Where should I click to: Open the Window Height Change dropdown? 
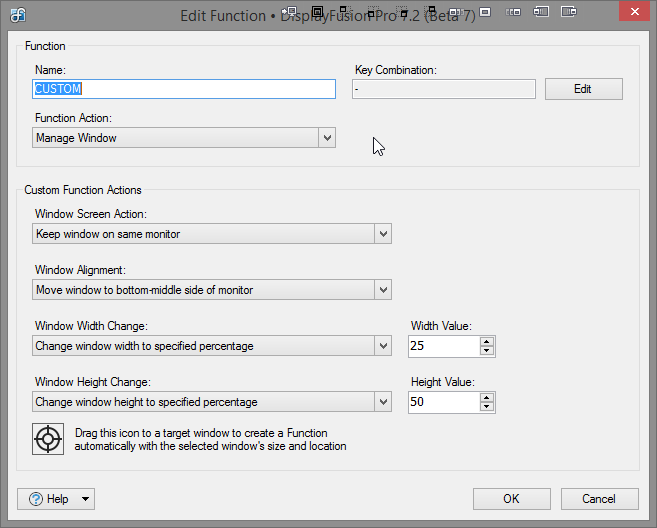382,402
